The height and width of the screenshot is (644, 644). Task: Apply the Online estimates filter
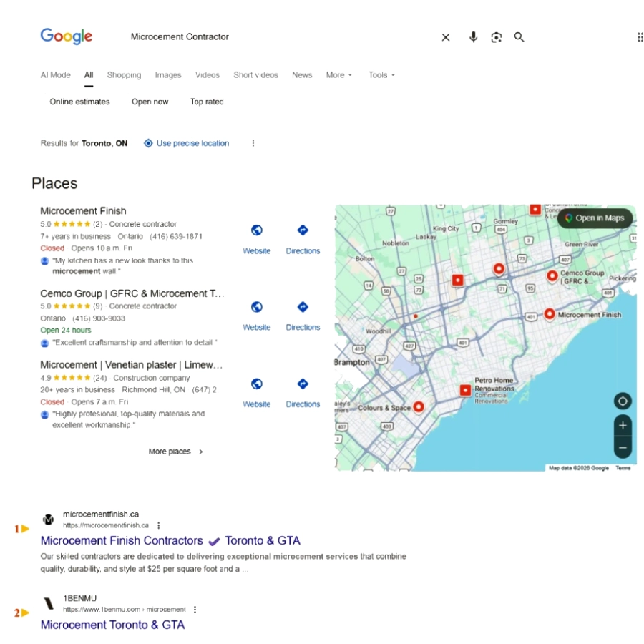(79, 102)
